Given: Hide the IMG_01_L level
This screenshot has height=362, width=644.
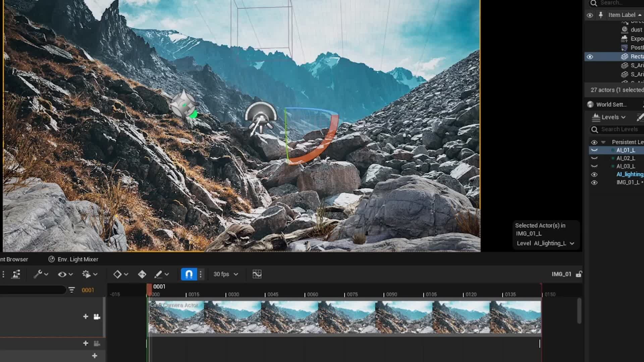Looking at the screenshot, I should click(594, 183).
